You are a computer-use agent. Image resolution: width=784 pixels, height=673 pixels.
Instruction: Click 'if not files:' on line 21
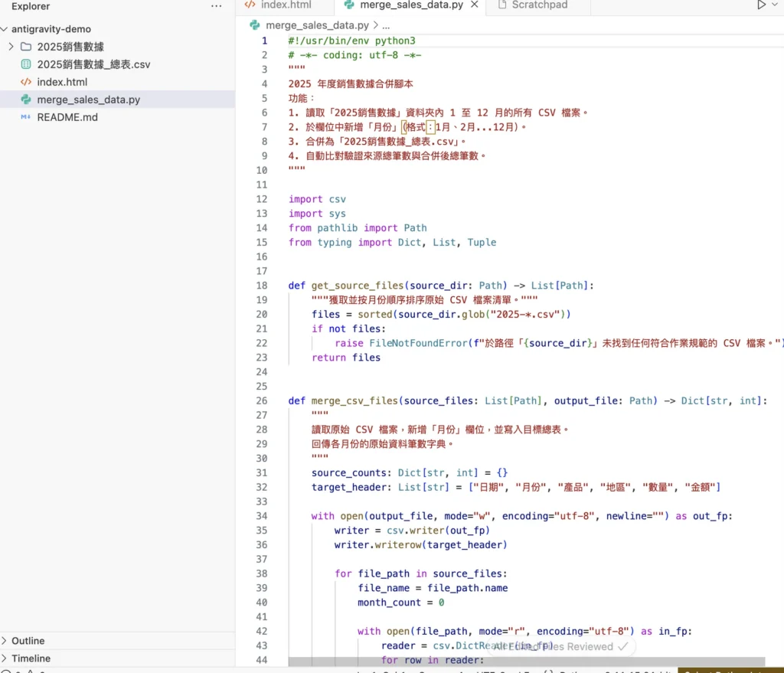coord(348,328)
